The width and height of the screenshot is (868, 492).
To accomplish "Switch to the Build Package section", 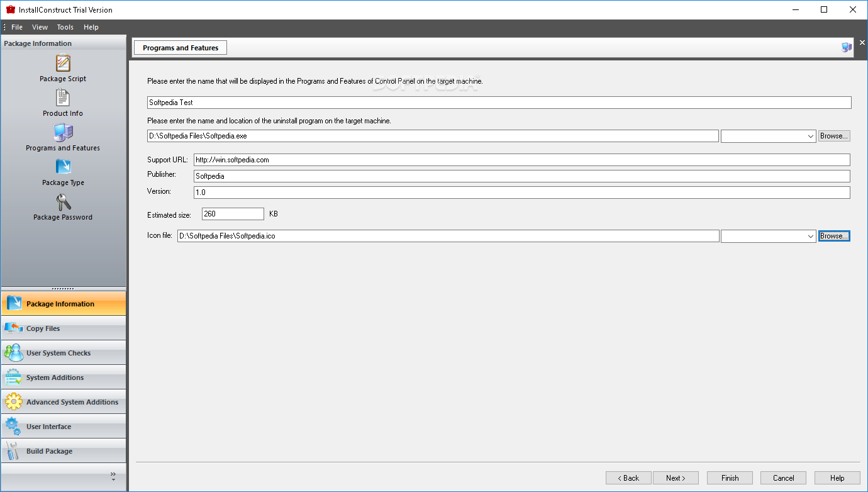I will [63, 451].
